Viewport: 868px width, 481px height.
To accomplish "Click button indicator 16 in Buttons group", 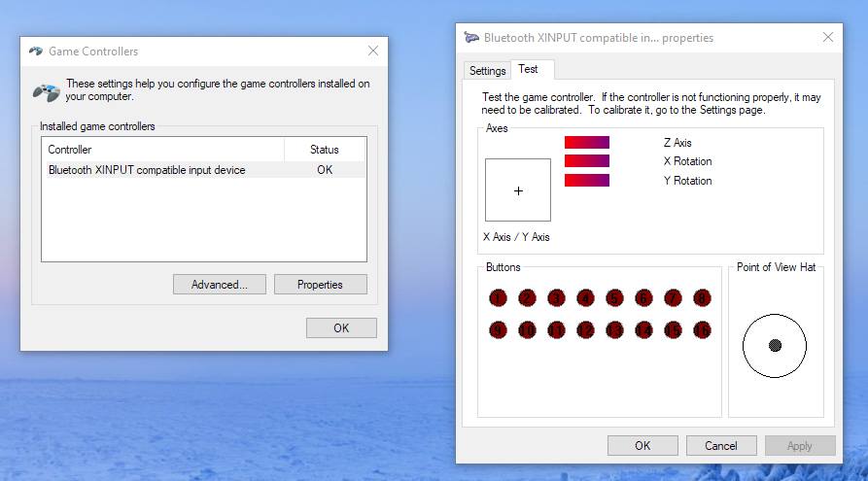I will pos(702,330).
